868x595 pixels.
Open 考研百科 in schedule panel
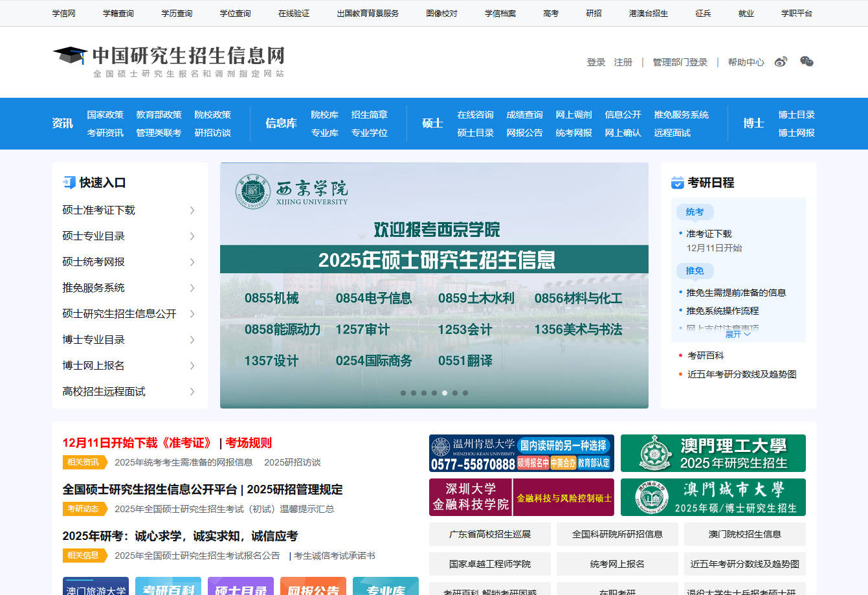click(x=706, y=355)
